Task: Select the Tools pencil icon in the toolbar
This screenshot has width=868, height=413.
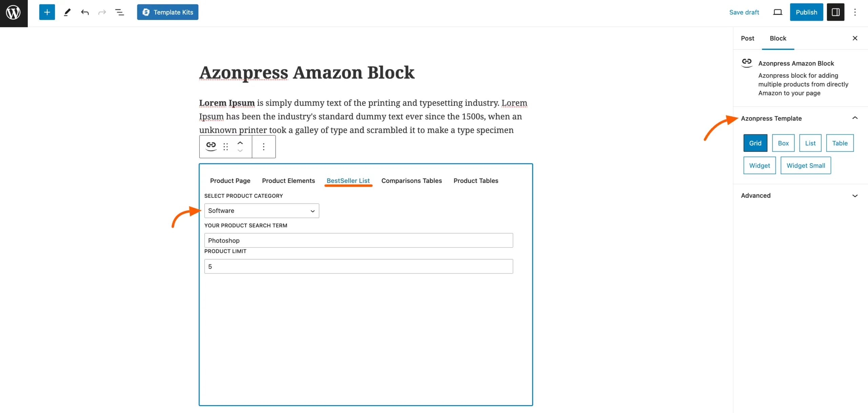Action: (67, 12)
